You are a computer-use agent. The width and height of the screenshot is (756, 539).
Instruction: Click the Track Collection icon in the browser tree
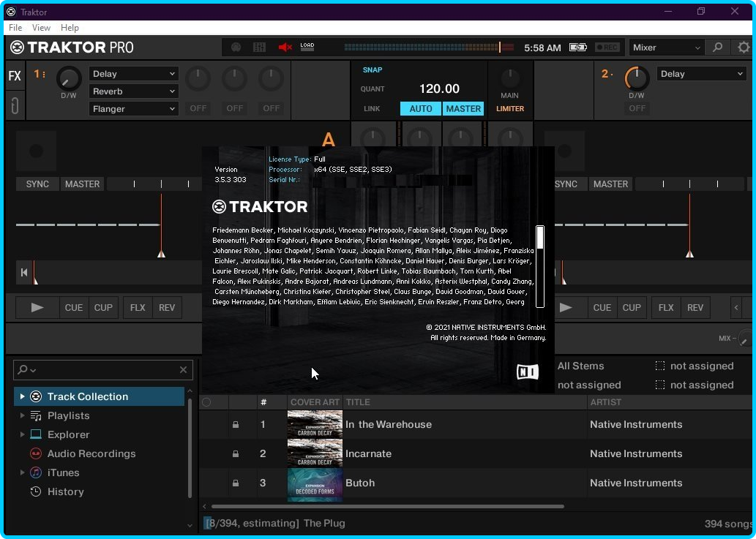pyautogui.click(x=36, y=396)
